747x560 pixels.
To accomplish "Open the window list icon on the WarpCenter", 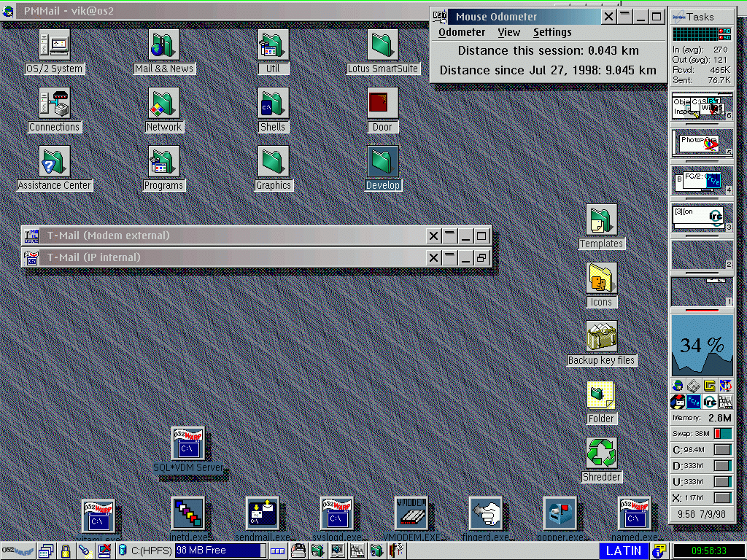I will coord(46,551).
